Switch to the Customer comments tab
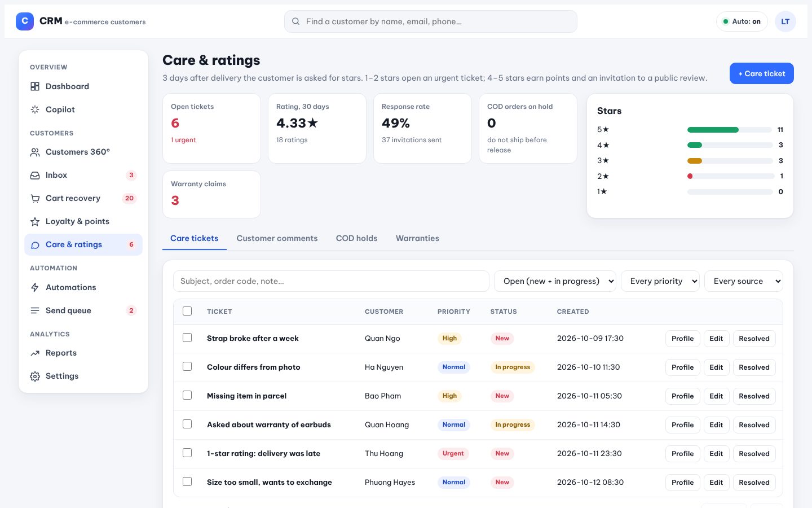The image size is (812, 508). click(x=277, y=238)
